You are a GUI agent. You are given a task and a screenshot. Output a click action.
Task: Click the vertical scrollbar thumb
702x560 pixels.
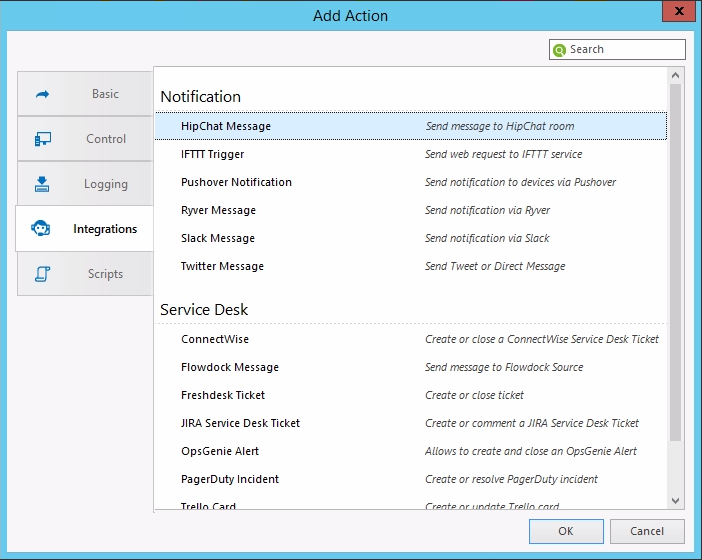coord(676,262)
